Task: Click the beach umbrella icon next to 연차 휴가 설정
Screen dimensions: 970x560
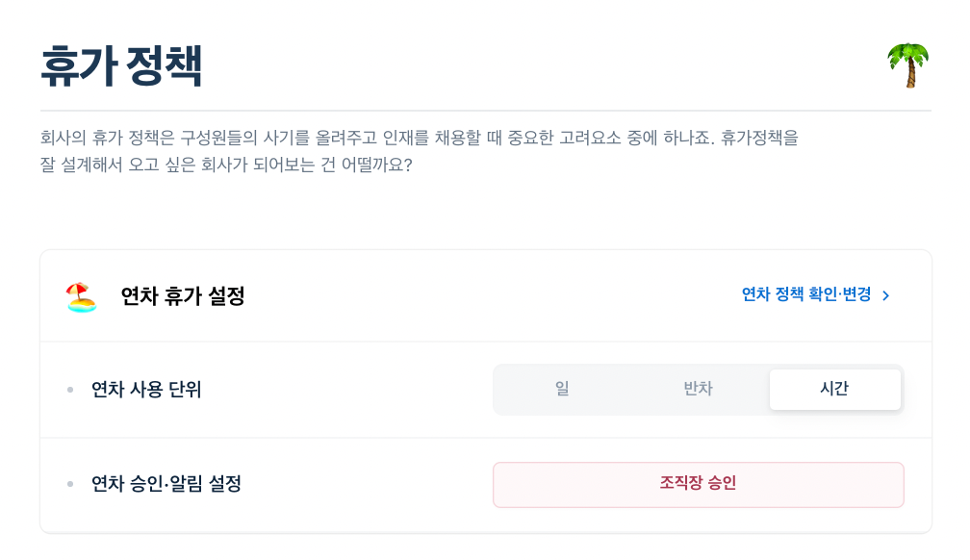Action: [81, 296]
